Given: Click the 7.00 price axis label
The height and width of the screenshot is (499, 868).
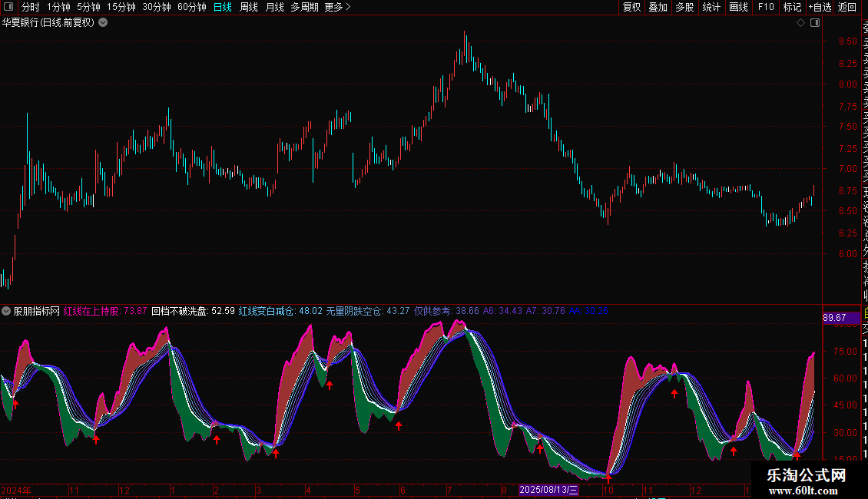Looking at the screenshot, I should click(848, 169).
